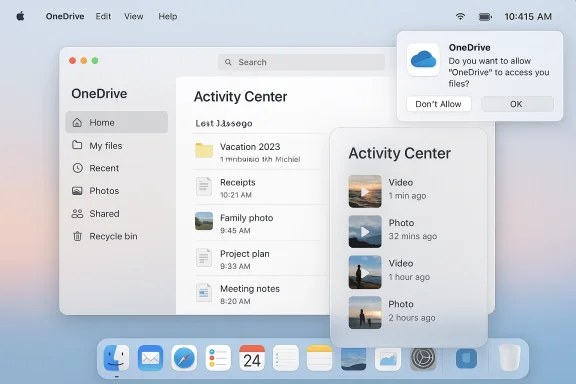Click the Home house icon
Screen dimensions: 576x384
point(77,122)
